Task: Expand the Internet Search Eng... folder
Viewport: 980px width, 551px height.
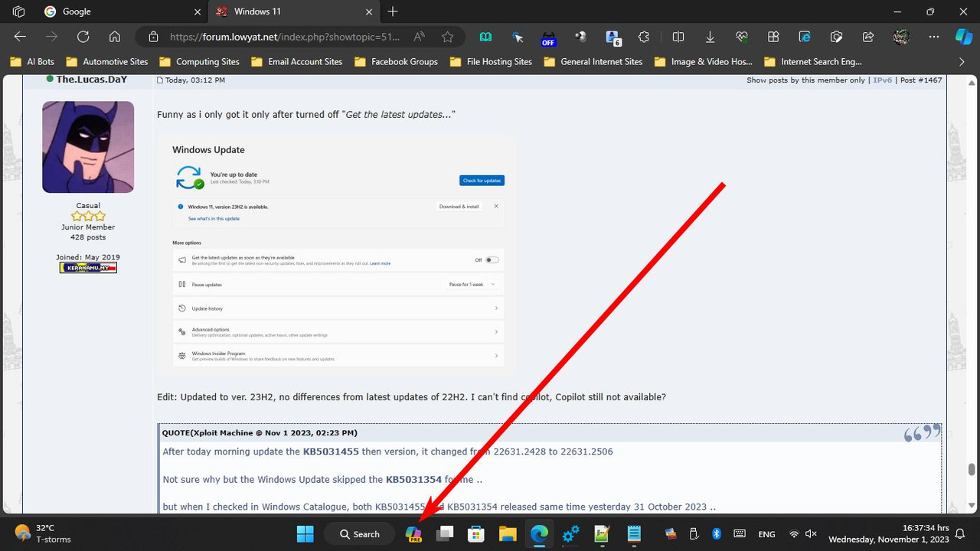Action: point(812,62)
